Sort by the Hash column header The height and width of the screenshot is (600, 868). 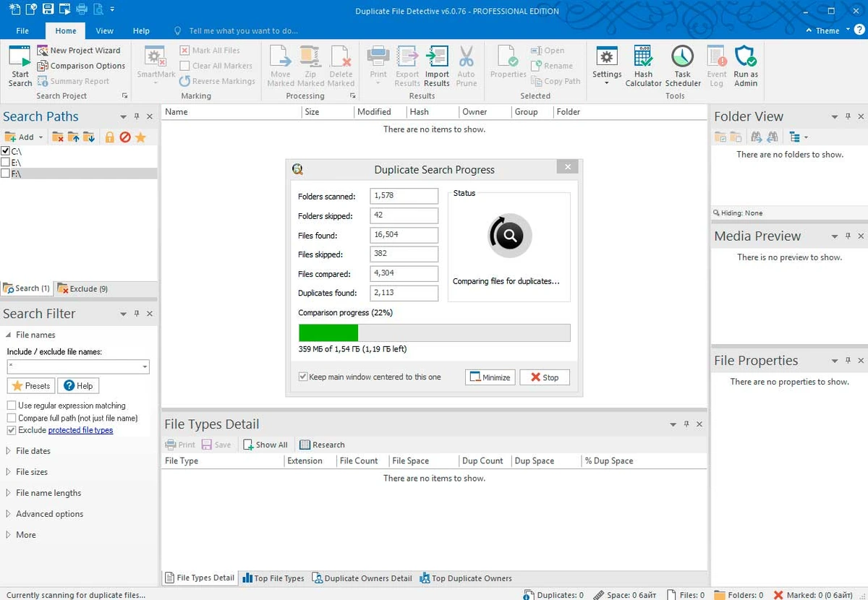click(432, 112)
